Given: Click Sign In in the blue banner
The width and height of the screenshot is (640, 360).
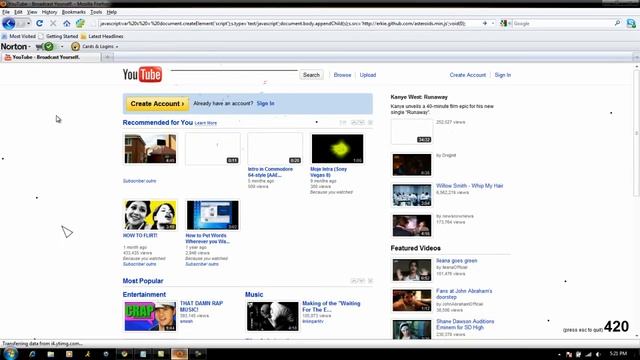Looking at the screenshot, I should (x=265, y=104).
